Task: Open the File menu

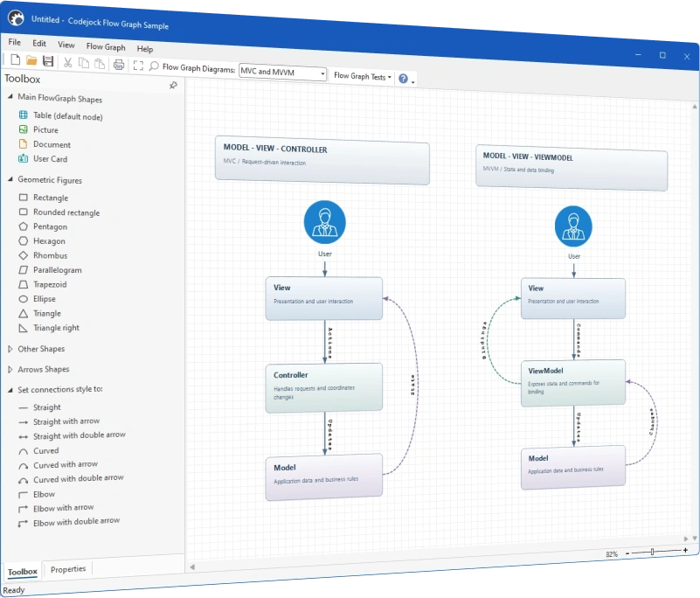Action: (14, 42)
